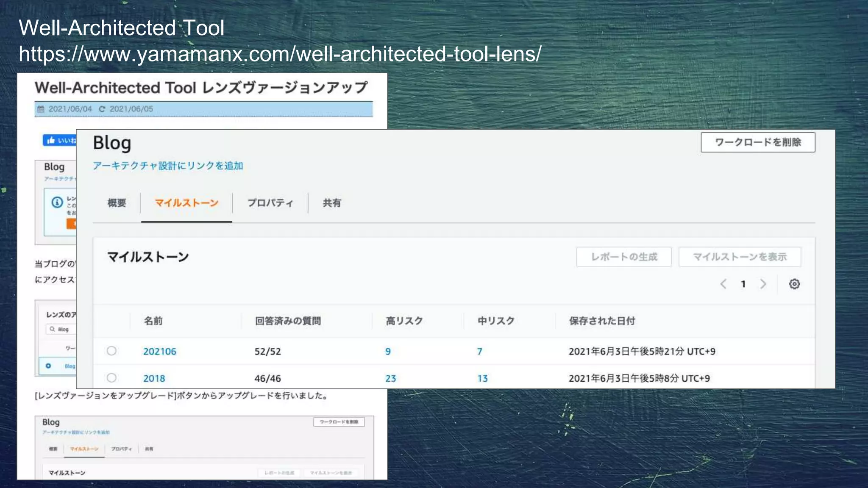
Task: Click the ワークロードを削除 button
Action: pos(758,142)
